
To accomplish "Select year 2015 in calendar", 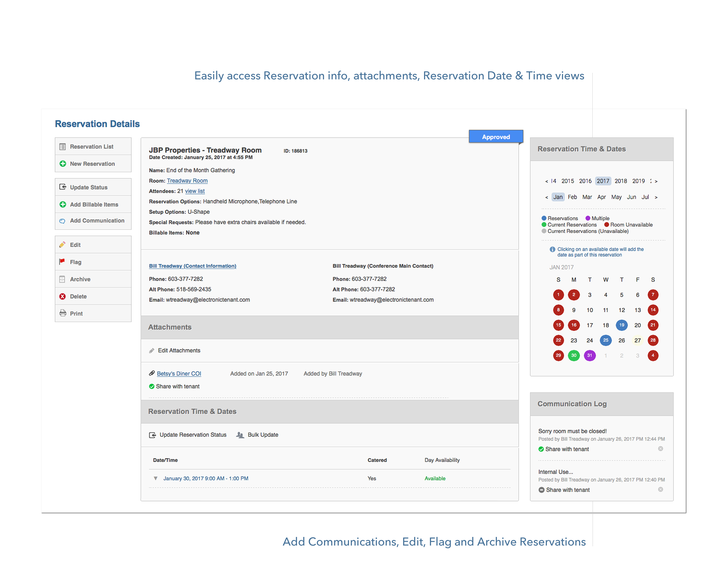I will [568, 181].
